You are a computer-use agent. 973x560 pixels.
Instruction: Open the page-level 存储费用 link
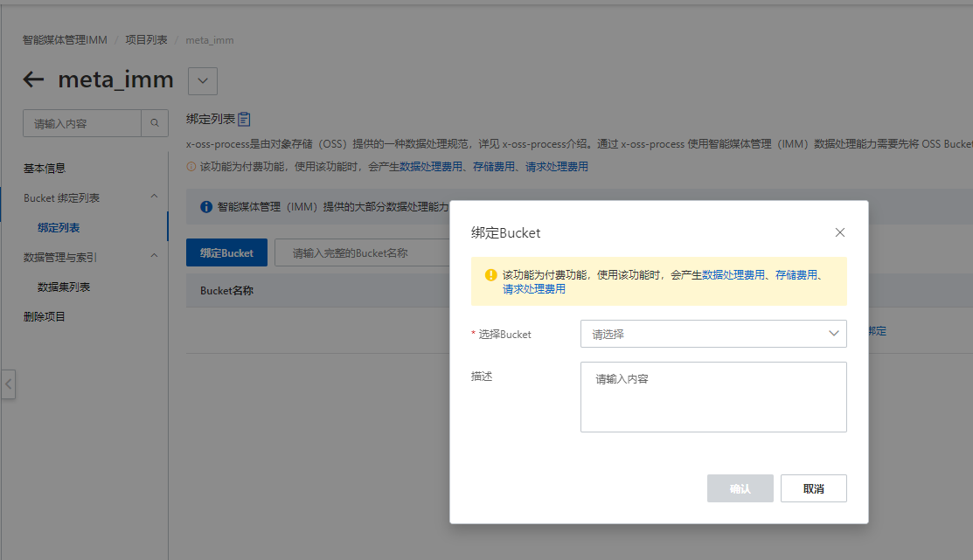coord(494,166)
